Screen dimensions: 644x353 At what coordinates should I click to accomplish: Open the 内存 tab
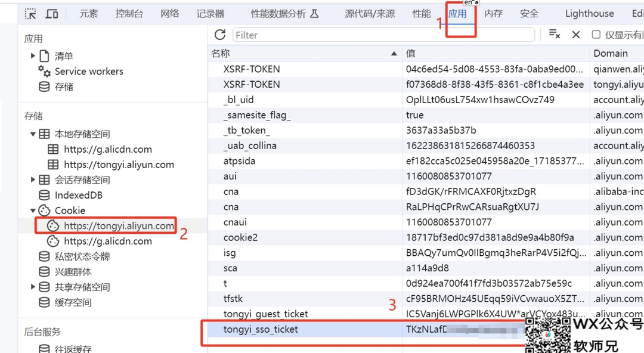493,14
